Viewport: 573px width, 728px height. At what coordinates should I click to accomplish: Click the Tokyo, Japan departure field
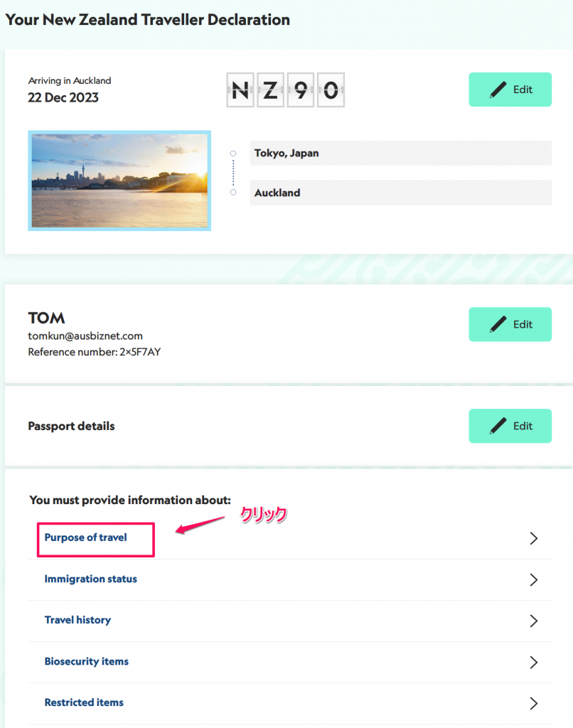coord(401,154)
